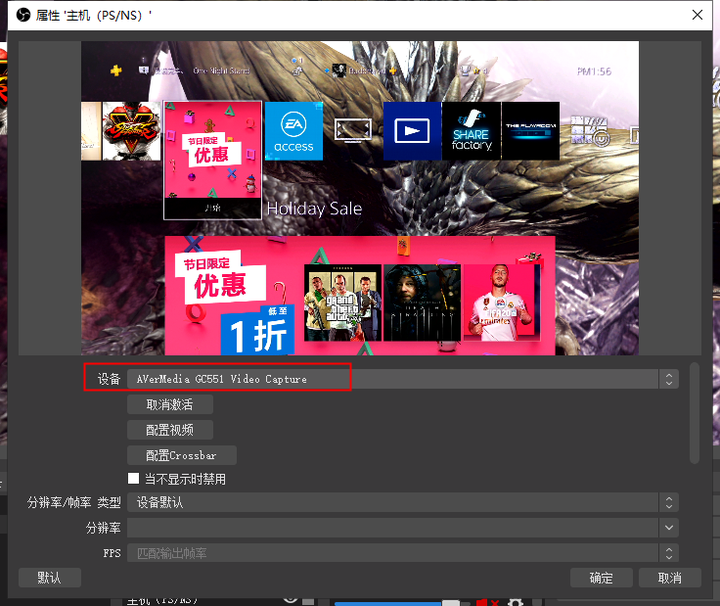Viewport: 720px width, 606px height.
Task: Open the 设备 dropdown showing AVerMedia GC551
Action: 403,379
